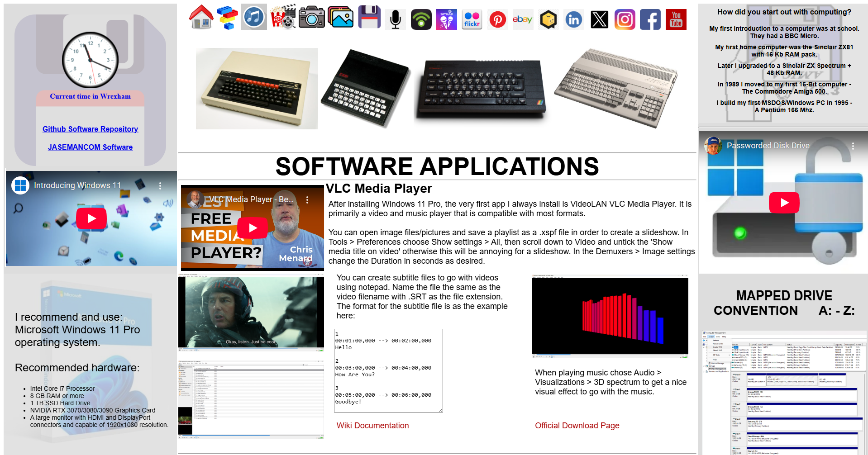Open the X (Twitter) icon
This screenshot has height=455, width=868.
[x=600, y=19]
